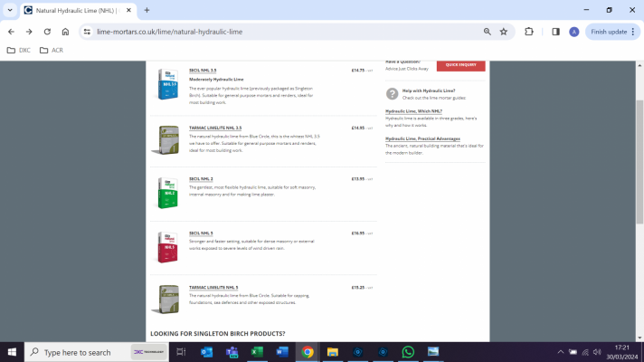Image resolution: width=644 pixels, height=362 pixels.
Task: Click the scrollbar down arrow
Action: 639,338
